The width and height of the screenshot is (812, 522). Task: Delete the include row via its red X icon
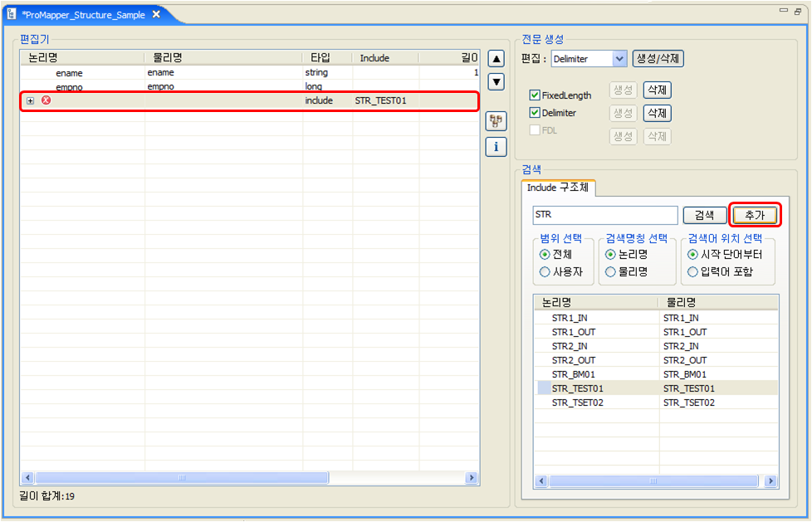(47, 100)
